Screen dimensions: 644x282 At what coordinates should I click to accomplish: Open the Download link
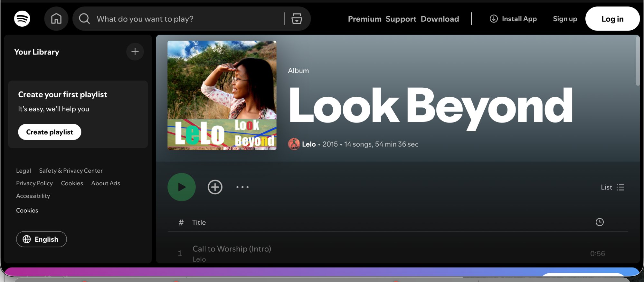click(440, 19)
